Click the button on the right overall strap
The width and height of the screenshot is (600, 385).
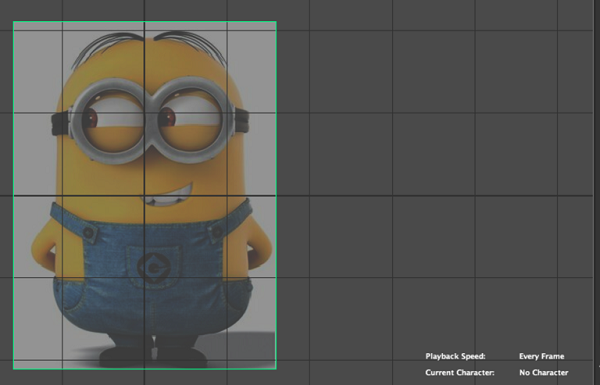pos(217,232)
